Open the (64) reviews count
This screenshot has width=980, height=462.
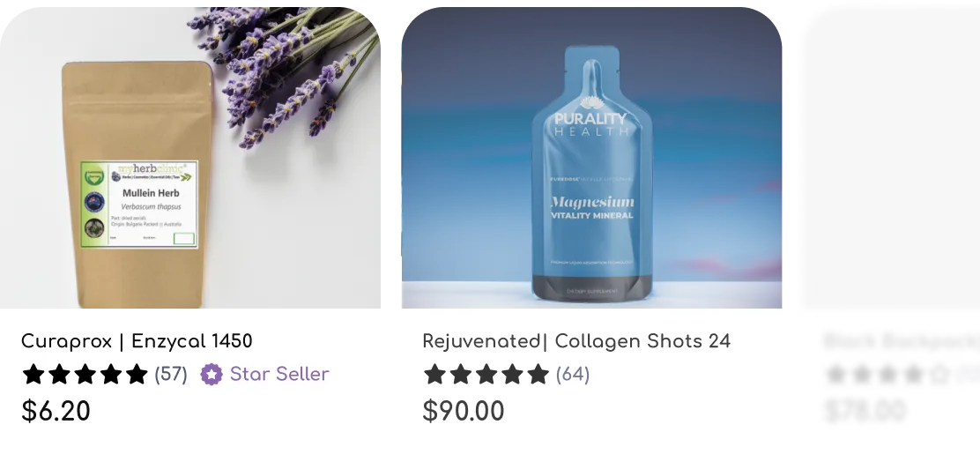[573, 374]
